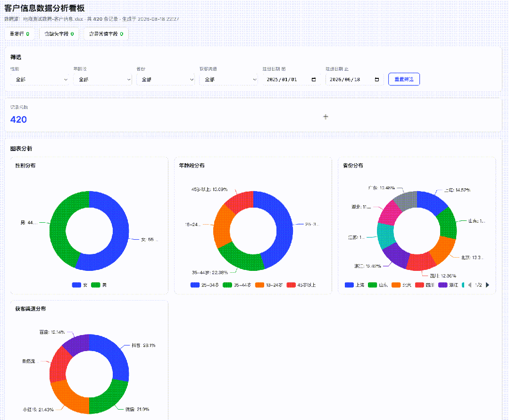
Task: Click the 重置筛选 button
Action: tap(404, 79)
